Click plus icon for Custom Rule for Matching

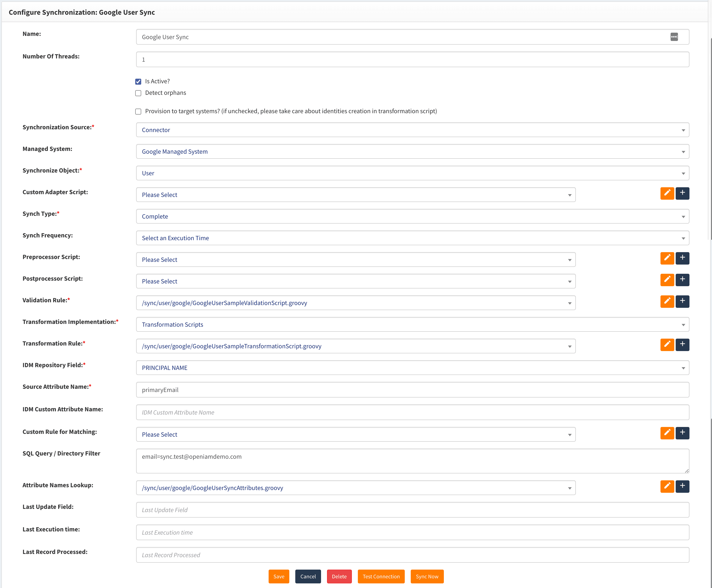[x=682, y=432]
